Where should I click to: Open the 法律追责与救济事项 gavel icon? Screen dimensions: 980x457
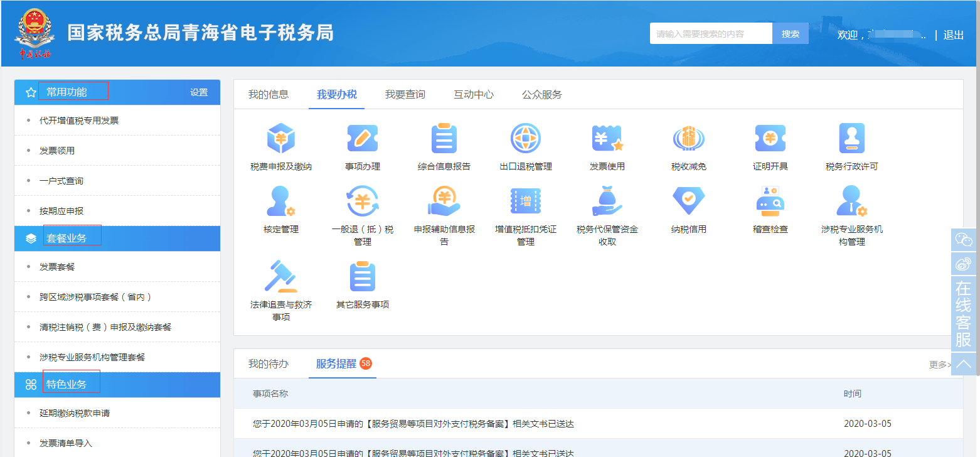click(280, 277)
